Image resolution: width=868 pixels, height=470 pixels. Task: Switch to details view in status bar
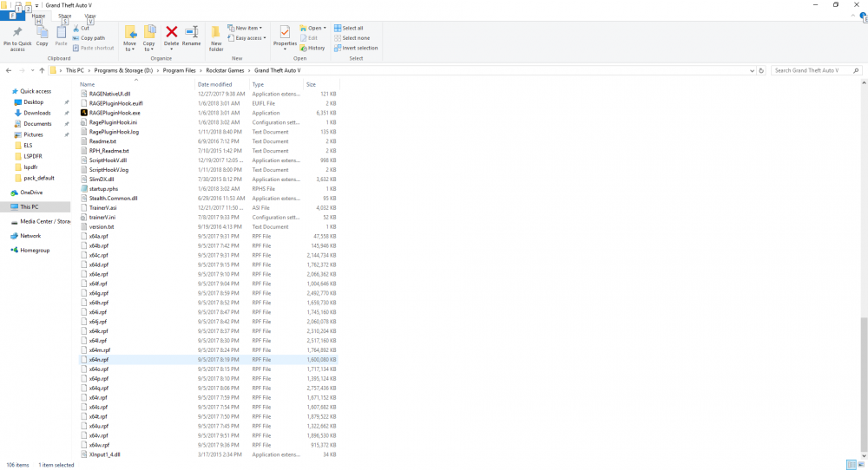pyautogui.click(x=852, y=465)
